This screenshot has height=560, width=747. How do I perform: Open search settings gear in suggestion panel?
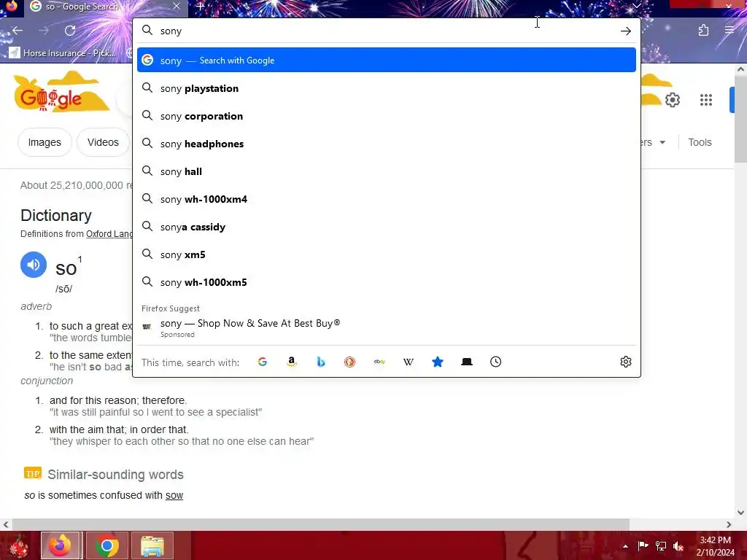pos(625,362)
